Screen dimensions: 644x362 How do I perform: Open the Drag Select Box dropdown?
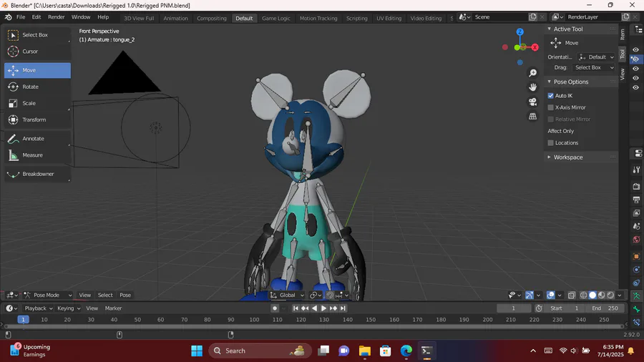coord(593,68)
